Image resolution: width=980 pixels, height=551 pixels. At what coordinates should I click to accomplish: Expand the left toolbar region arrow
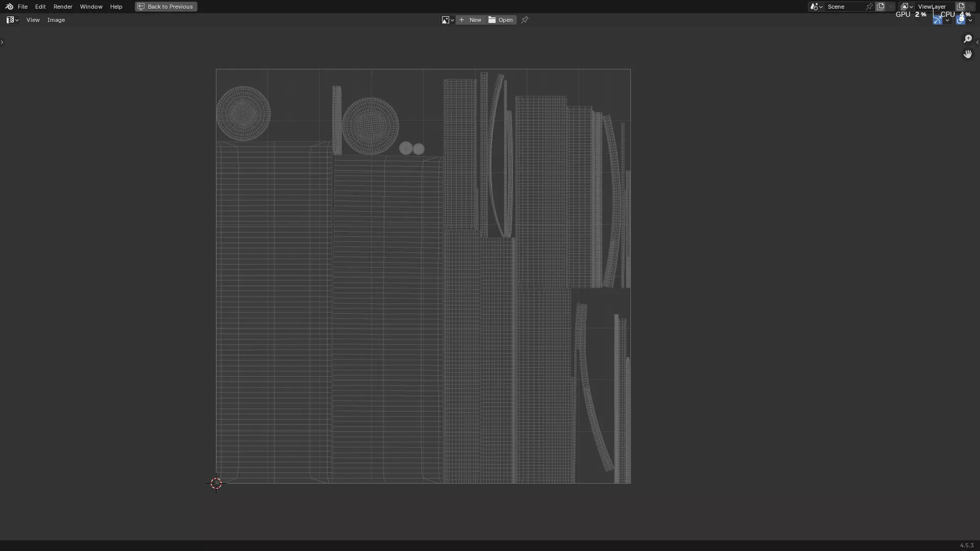[x=2, y=42]
